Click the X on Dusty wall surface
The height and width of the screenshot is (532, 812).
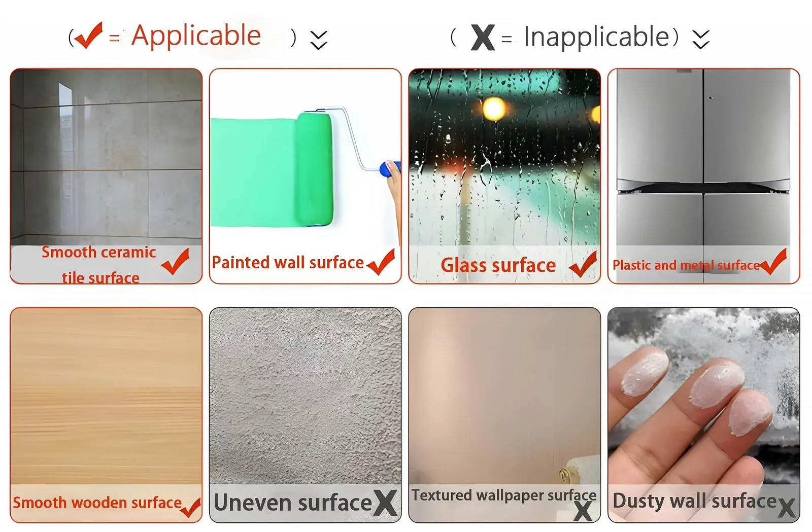(x=787, y=508)
